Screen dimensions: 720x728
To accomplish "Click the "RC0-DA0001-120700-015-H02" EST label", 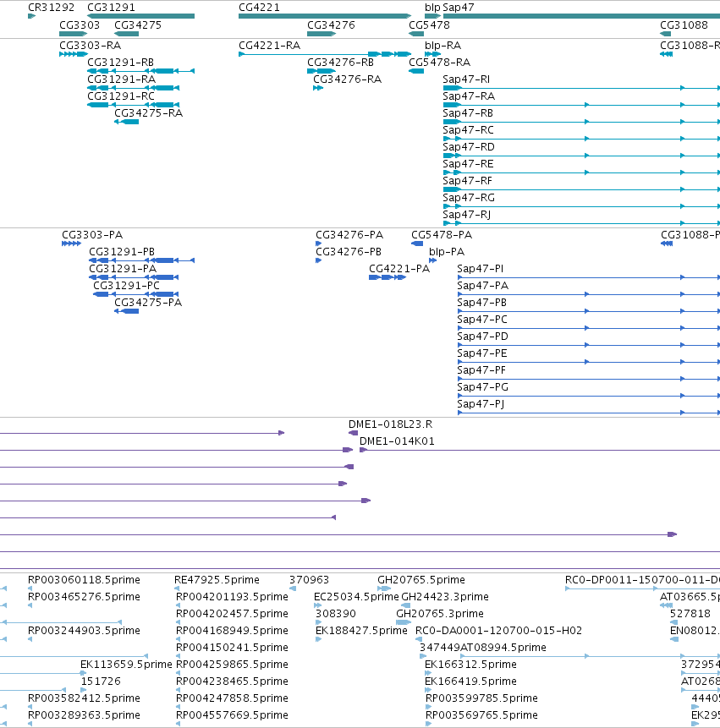I will (x=498, y=631).
